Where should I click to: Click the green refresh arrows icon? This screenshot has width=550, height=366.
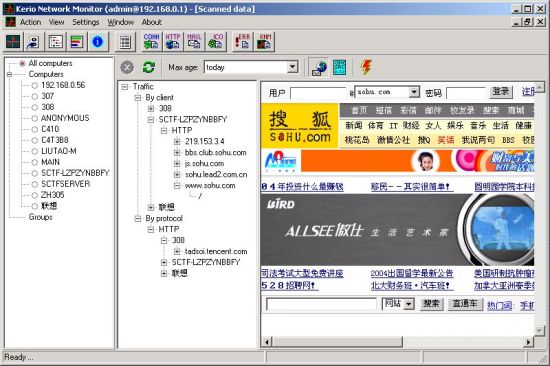click(149, 67)
